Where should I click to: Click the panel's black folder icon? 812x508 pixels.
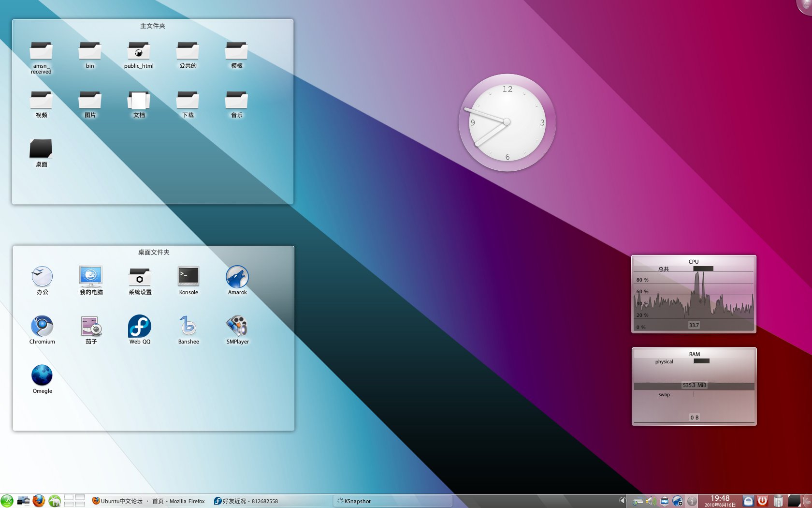tap(794, 501)
